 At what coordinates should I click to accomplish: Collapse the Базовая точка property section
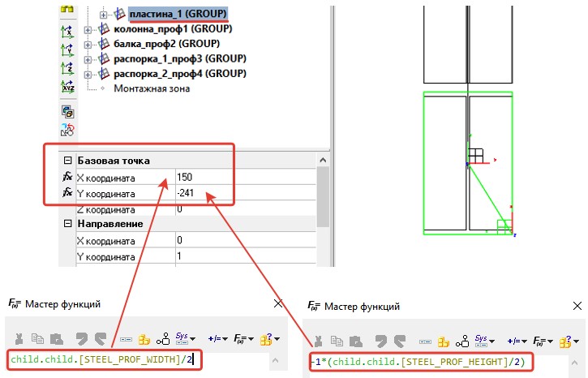[x=68, y=161]
